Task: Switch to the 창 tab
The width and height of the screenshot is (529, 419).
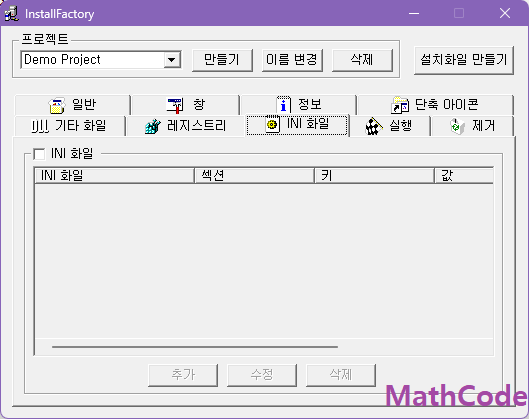Action: 186,105
